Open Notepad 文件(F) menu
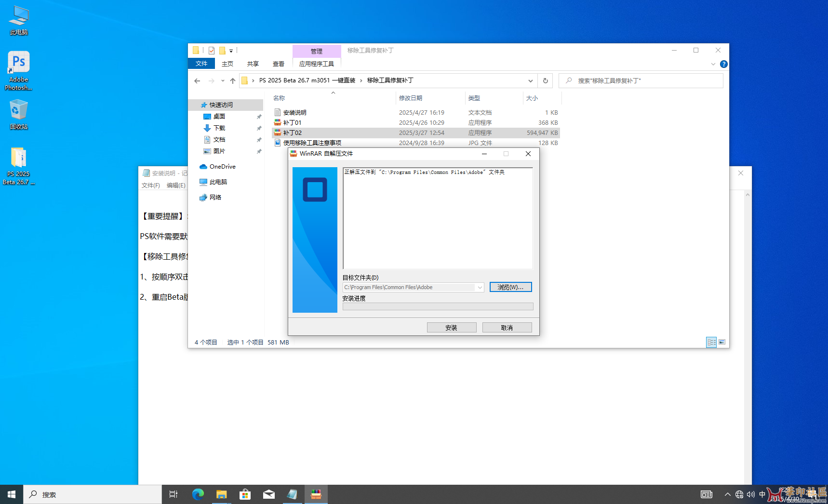Image resolution: width=828 pixels, height=504 pixels. (151, 186)
